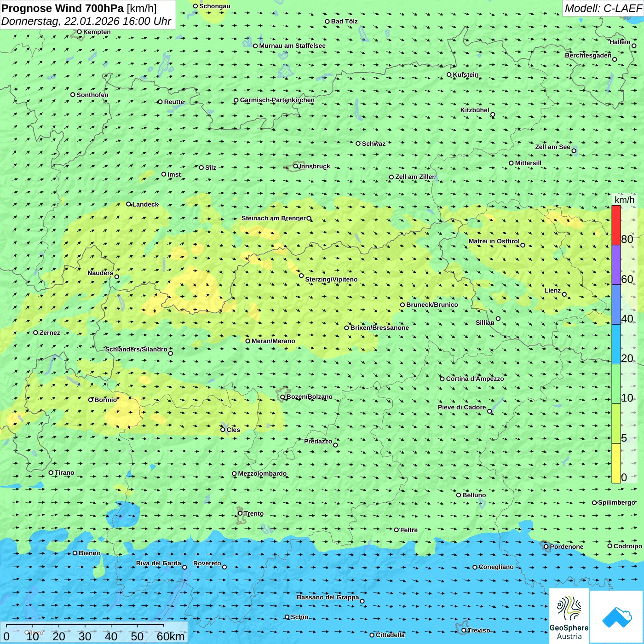Click the 'Meran/Merano' label
The image size is (644, 644).
pos(273,341)
